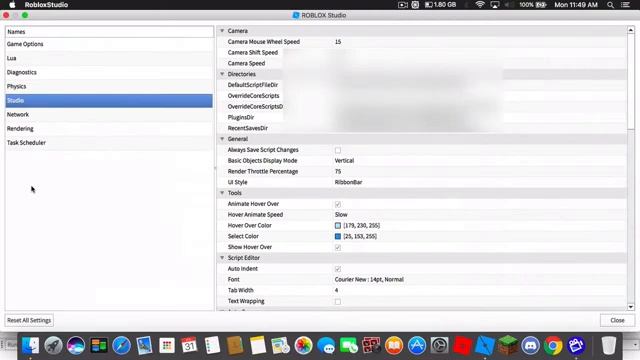Open Finder from the dock
Viewport: 640px width, 360px height.
pos(31,346)
